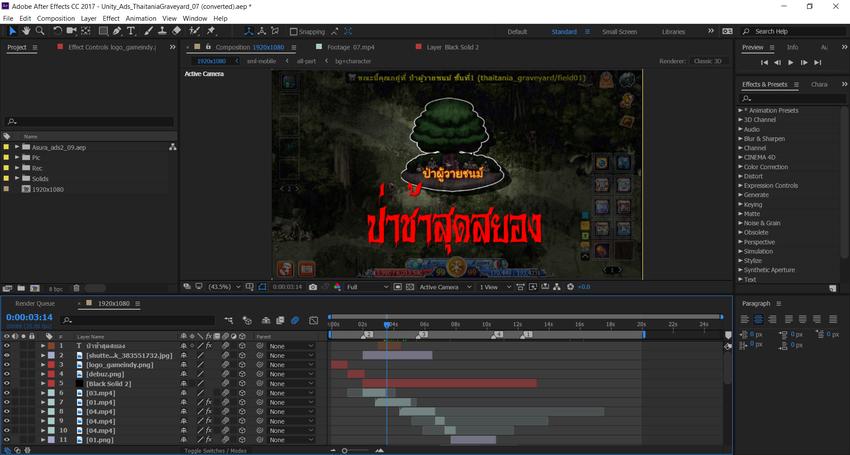This screenshot has height=455, width=850.
Task: Select the Rotation tool
Action: tap(57, 31)
